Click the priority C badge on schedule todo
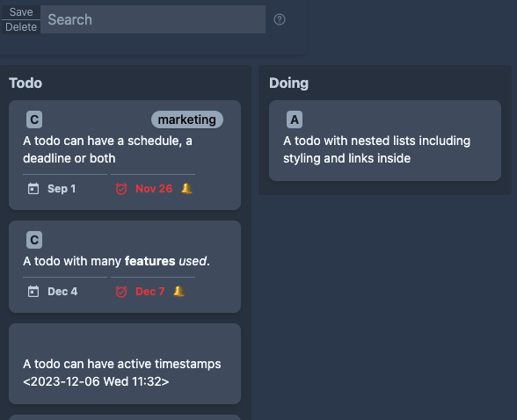This screenshot has height=420, width=517. pos(34,119)
